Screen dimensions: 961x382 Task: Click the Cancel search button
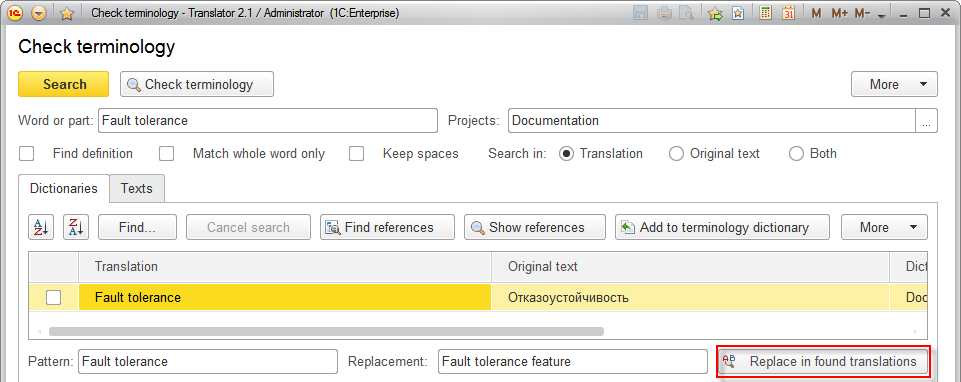(x=248, y=227)
